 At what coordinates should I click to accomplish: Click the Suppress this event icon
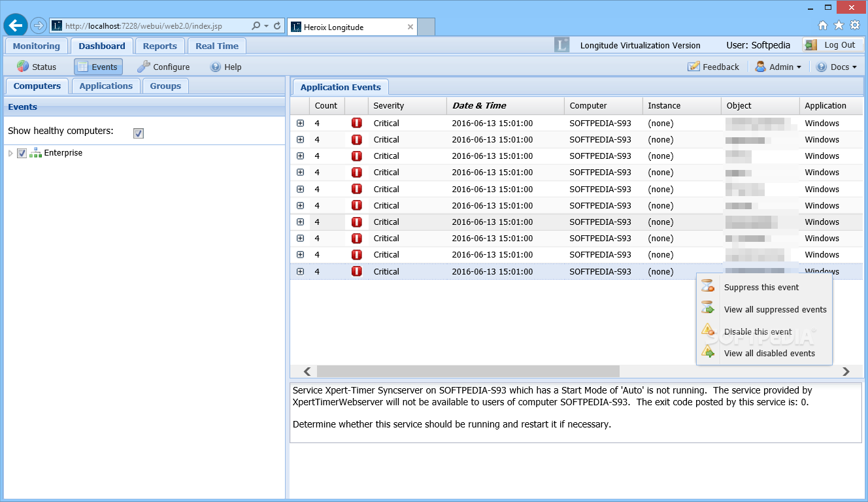708,286
